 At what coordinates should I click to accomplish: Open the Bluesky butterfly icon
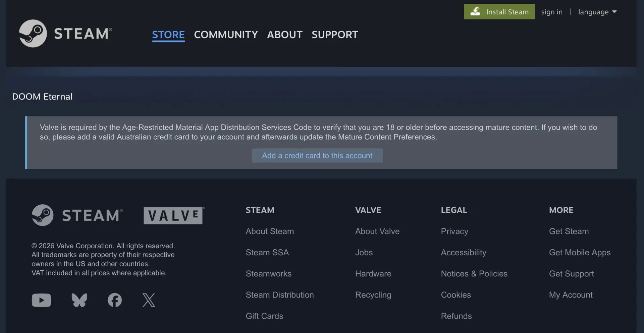click(x=79, y=300)
